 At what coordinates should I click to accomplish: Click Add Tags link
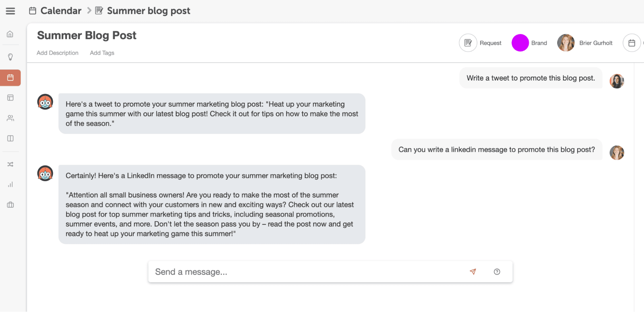[102, 53]
